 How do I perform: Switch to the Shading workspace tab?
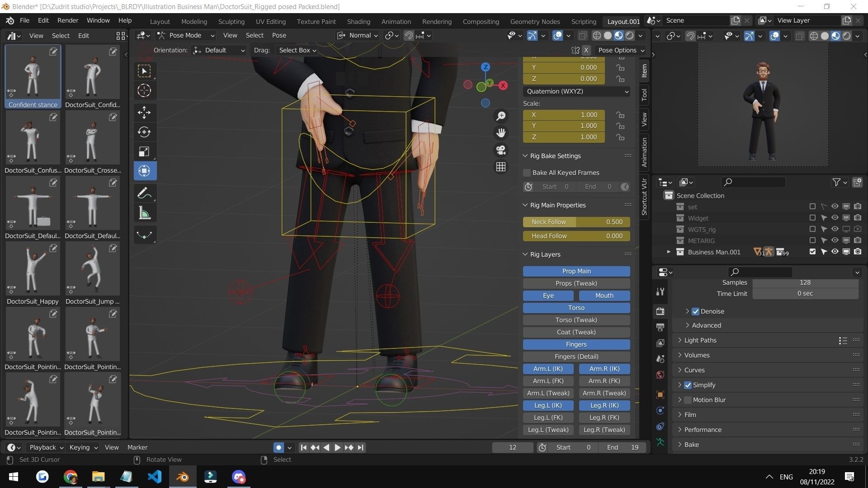359,21
